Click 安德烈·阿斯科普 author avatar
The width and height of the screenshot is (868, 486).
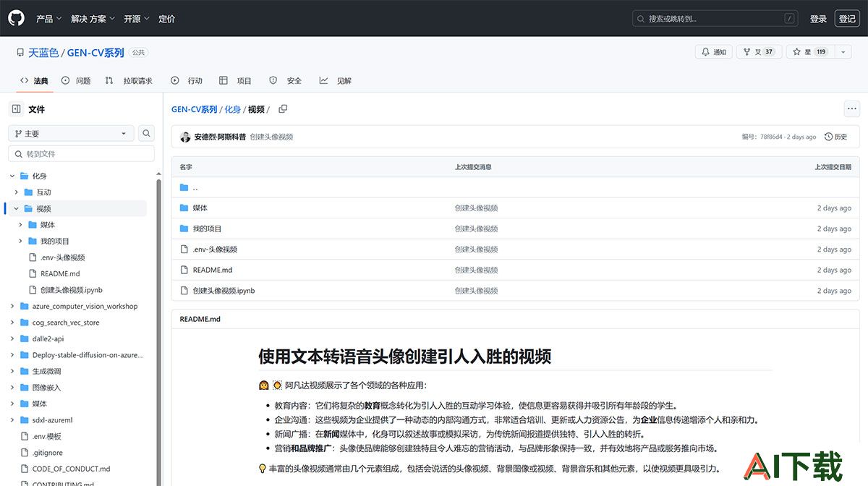pos(186,137)
